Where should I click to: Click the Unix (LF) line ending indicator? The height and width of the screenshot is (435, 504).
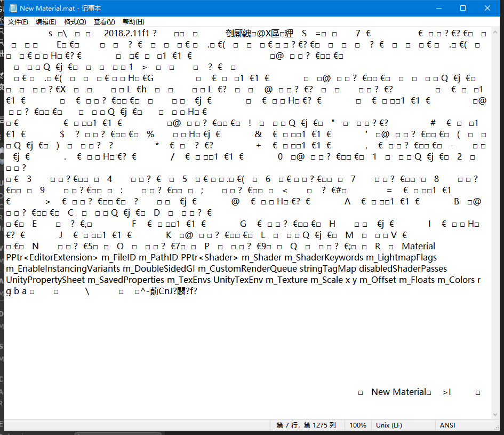point(389,425)
